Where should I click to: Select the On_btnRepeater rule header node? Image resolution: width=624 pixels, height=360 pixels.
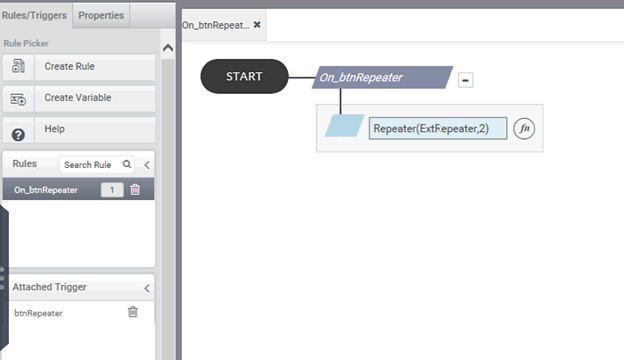pyautogui.click(x=382, y=77)
